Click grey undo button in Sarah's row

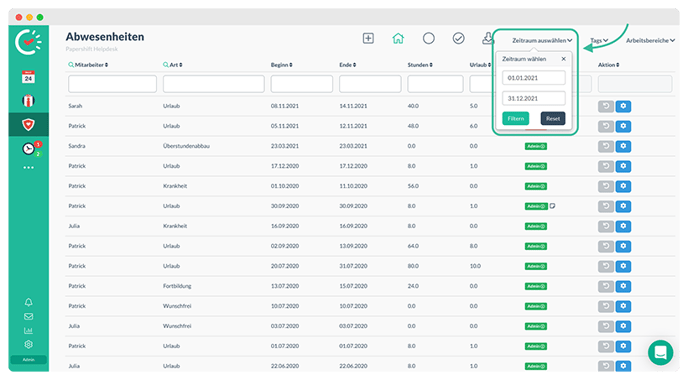coord(606,106)
